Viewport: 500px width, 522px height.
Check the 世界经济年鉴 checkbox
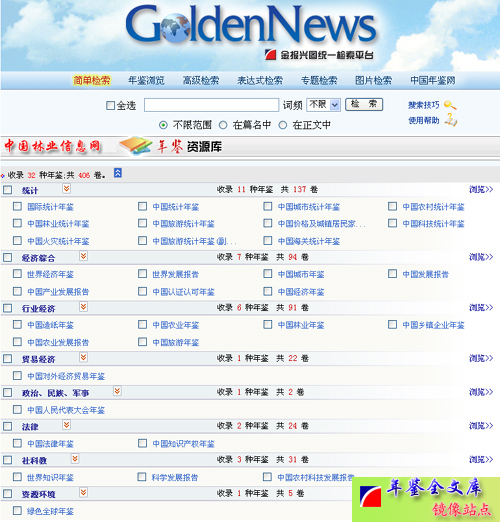point(17,274)
